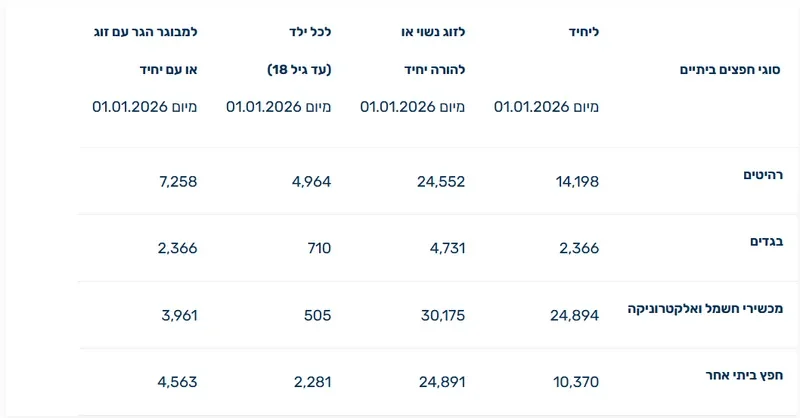Select the cell showing 2,281
The height and width of the screenshot is (418, 800).
pos(311,381)
